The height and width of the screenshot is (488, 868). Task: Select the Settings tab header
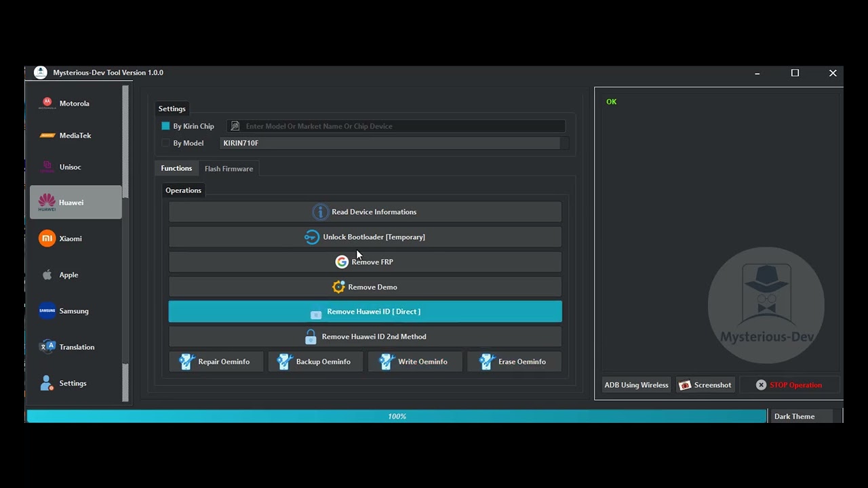click(x=172, y=108)
